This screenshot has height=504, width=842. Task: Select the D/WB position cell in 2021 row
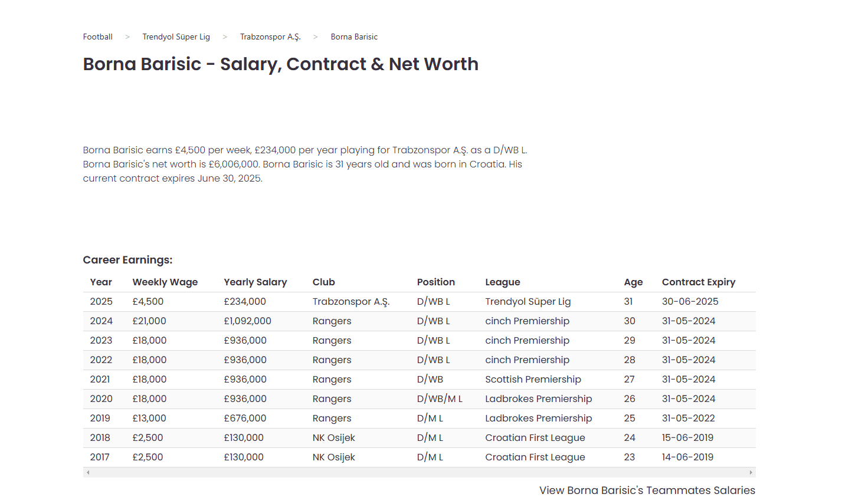click(430, 380)
